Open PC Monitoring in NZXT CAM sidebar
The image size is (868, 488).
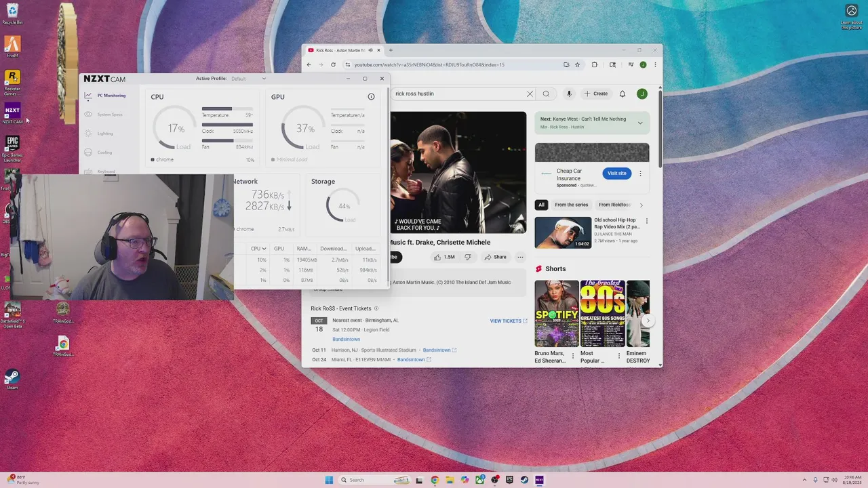pyautogui.click(x=105, y=96)
